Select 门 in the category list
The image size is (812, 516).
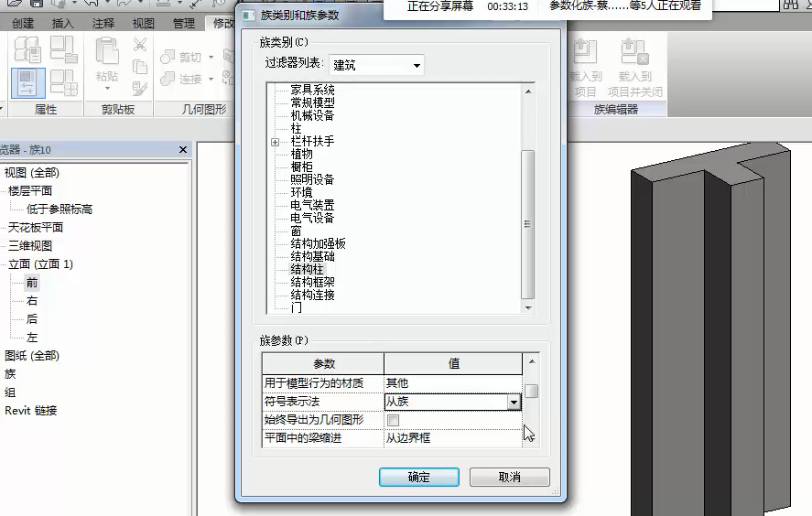(x=296, y=308)
